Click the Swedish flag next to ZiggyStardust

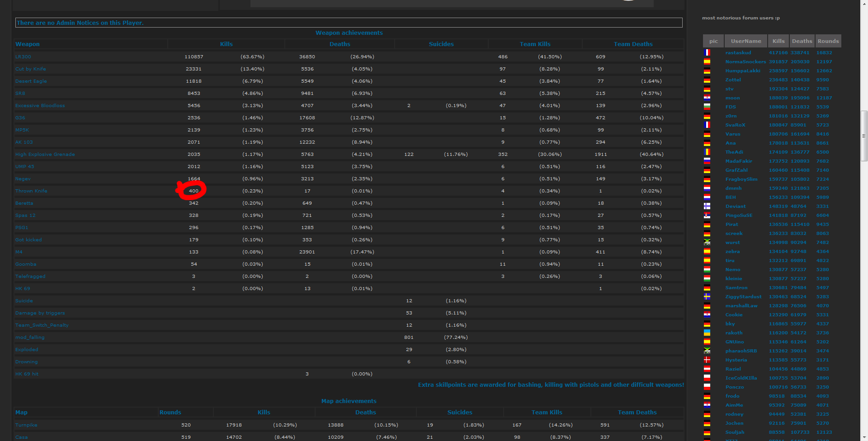[x=707, y=297]
